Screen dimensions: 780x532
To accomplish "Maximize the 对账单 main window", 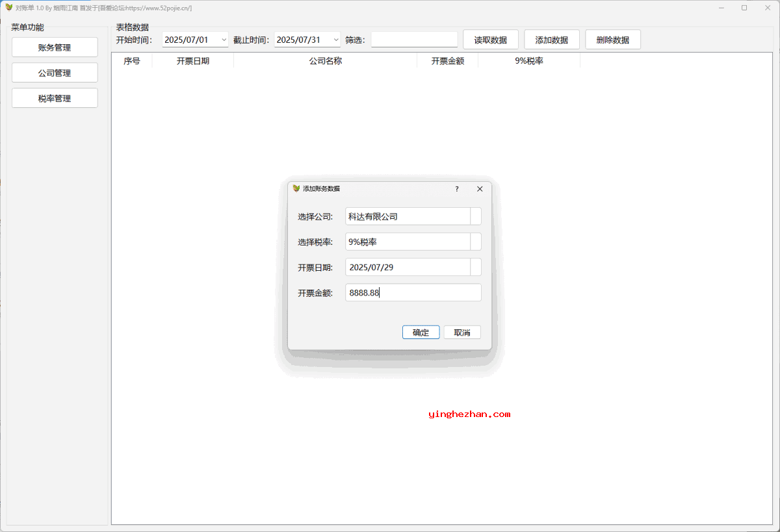I will [744, 8].
